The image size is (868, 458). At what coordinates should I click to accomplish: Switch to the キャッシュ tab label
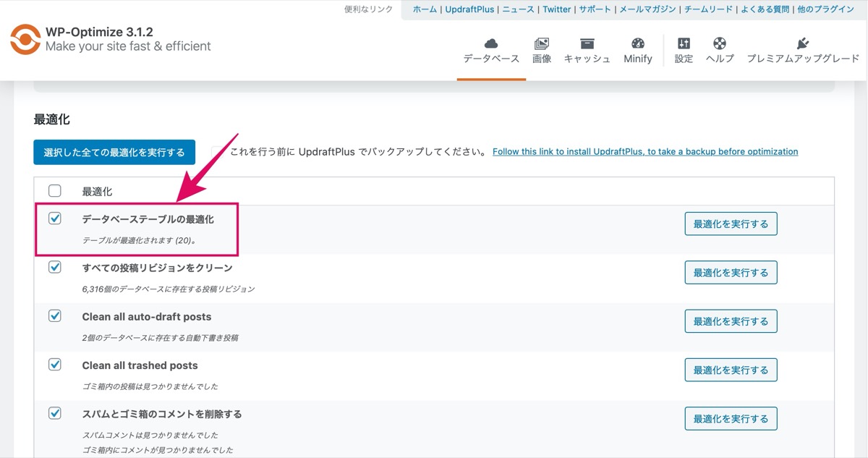(587, 59)
